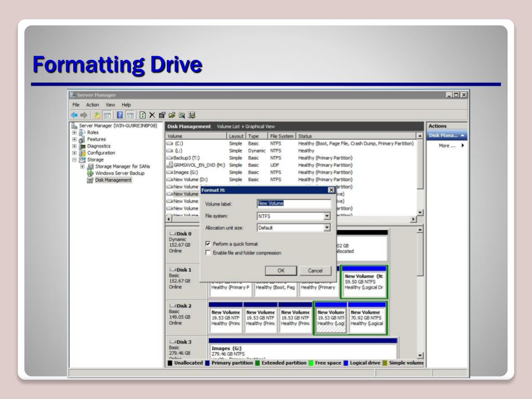Select the Storage Manager for SANs icon
532x399 pixels.
[x=90, y=167]
